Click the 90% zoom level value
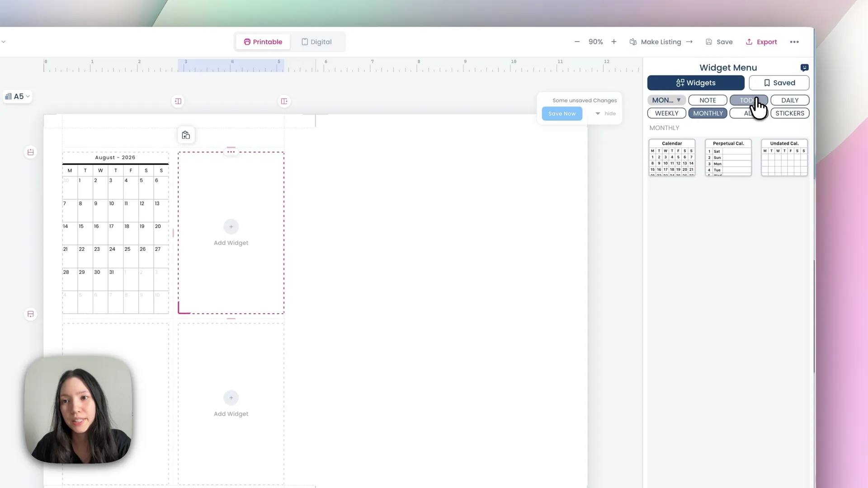 595,42
